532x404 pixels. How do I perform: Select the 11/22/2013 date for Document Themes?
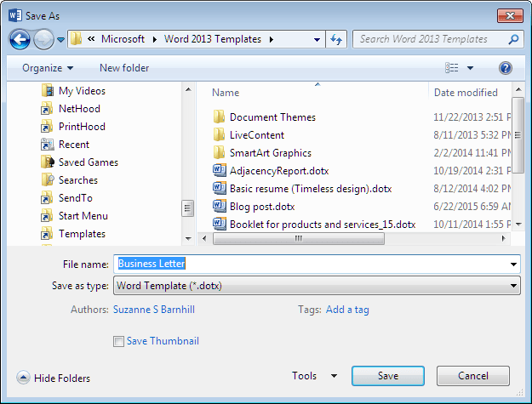(472, 117)
